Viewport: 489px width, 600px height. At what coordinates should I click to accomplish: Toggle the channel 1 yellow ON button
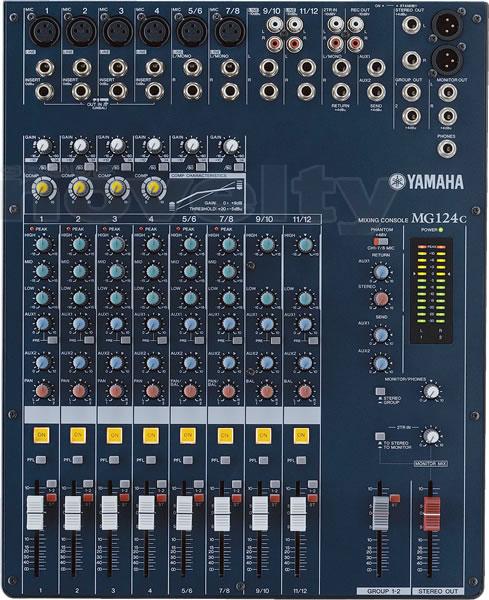[41, 435]
